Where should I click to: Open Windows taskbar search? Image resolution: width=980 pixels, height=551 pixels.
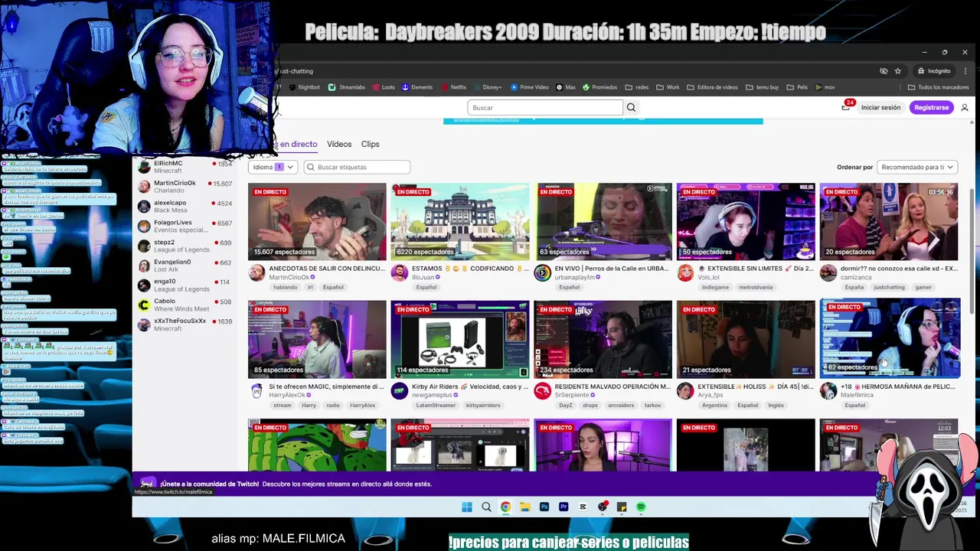(x=486, y=507)
